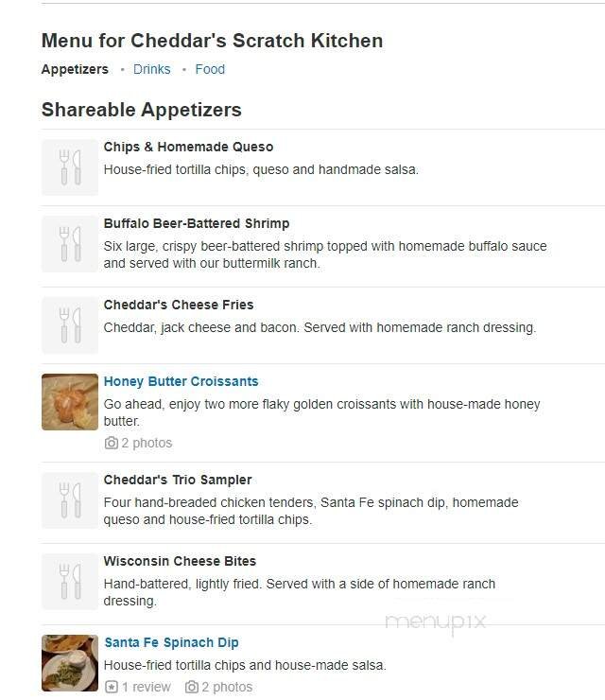Open the Santa Fe Spinach Dip link
This screenshot has width=605, height=700.
(x=171, y=642)
